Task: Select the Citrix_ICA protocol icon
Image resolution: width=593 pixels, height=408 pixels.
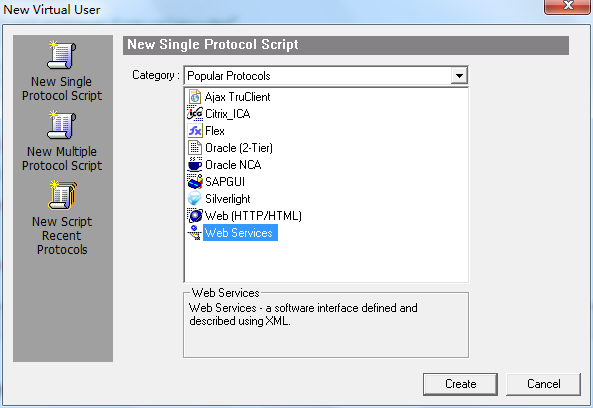Action: [x=195, y=114]
